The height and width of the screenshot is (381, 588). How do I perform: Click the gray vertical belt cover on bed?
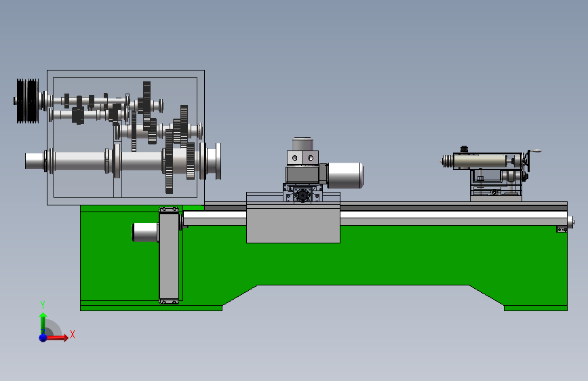(169, 256)
